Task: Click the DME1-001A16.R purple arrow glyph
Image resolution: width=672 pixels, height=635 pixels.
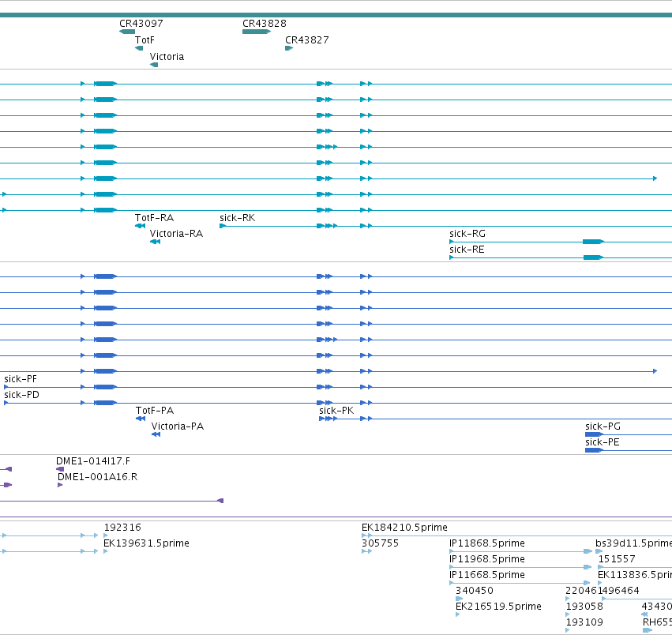Action: tap(60, 485)
